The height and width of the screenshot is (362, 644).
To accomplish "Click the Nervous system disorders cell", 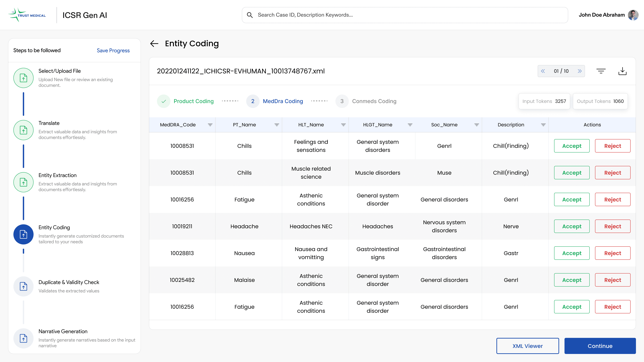I will coord(444,226).
